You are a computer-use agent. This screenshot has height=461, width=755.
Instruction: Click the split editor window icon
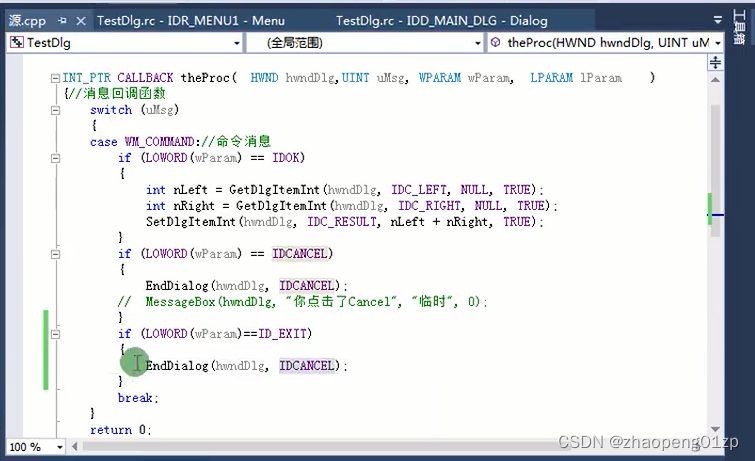716,62
